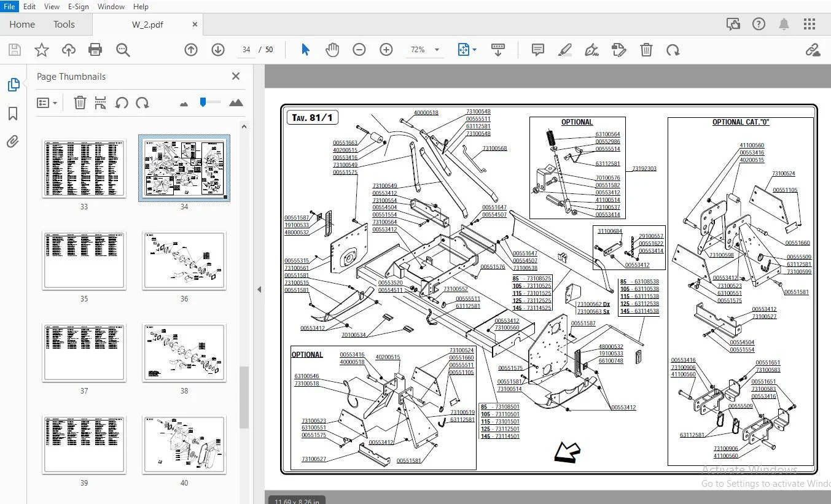Open the Attachments paperclip panel
The width and height of the screenshot is (831, 504).
(x=13, y=142)
